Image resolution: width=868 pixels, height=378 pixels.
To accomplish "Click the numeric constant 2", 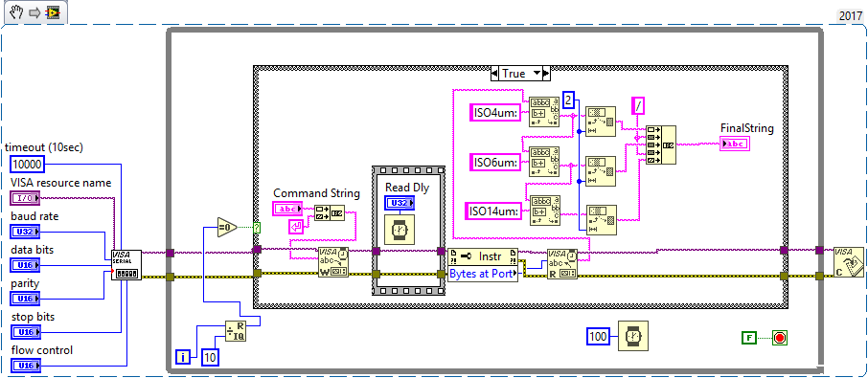I will coord(569,100).
